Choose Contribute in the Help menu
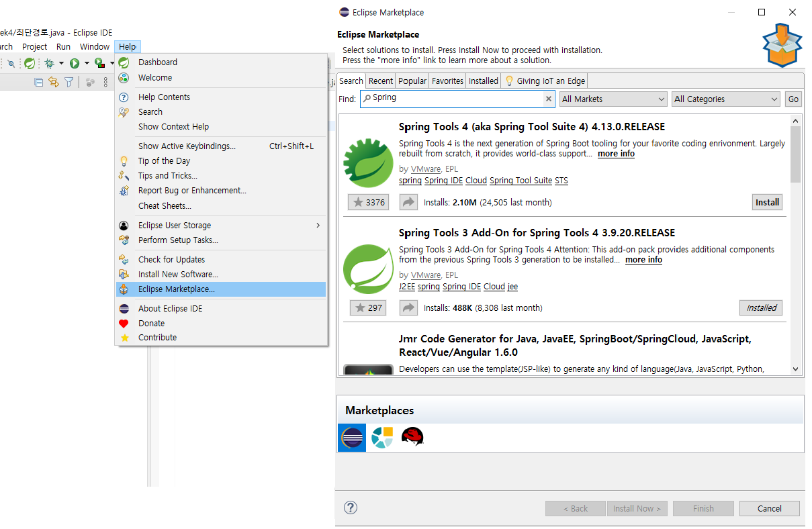This screenshot has width=812, height=529. point(220,338)
